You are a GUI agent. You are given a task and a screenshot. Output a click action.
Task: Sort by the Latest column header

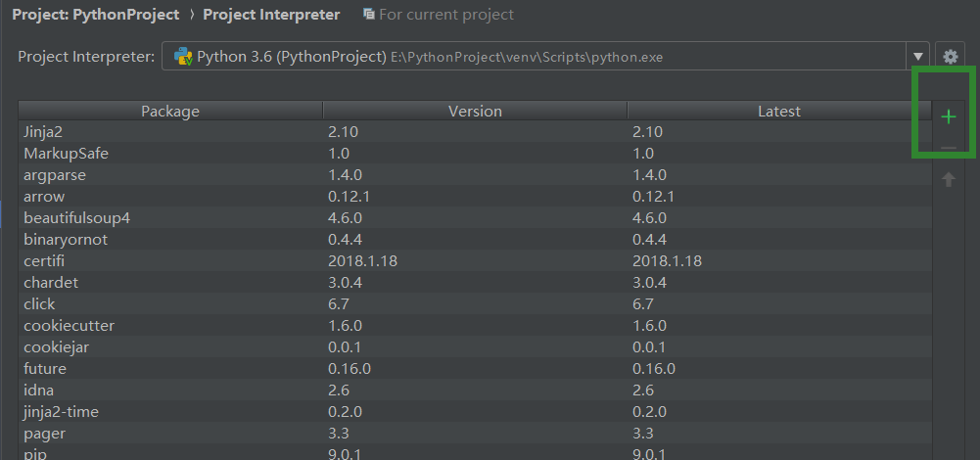click(x=778, y=111)
